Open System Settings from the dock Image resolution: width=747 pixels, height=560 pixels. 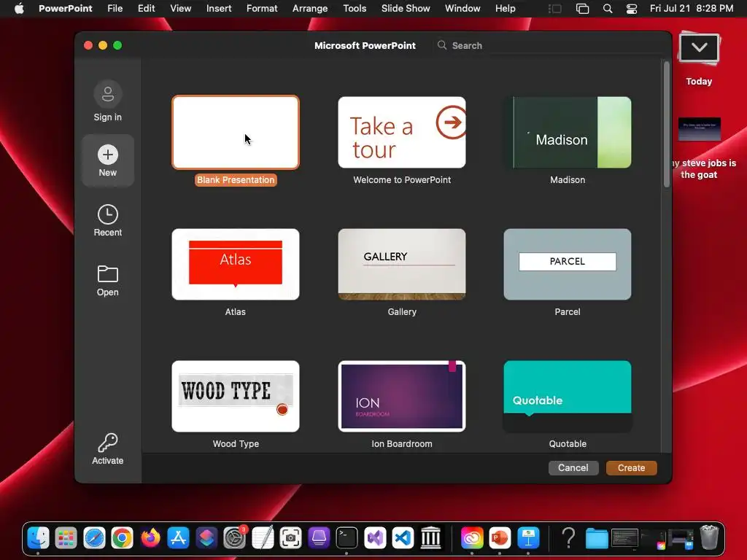tap(234, 538)
